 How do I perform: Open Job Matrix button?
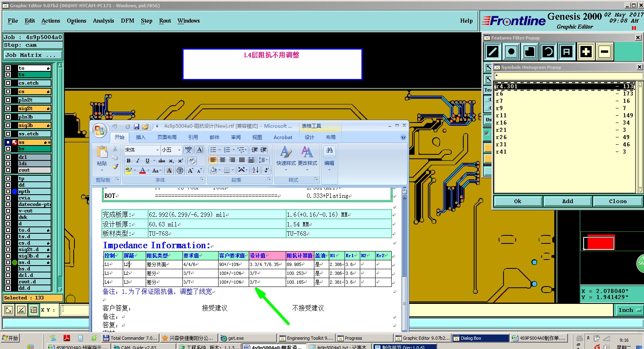[33, 55]
